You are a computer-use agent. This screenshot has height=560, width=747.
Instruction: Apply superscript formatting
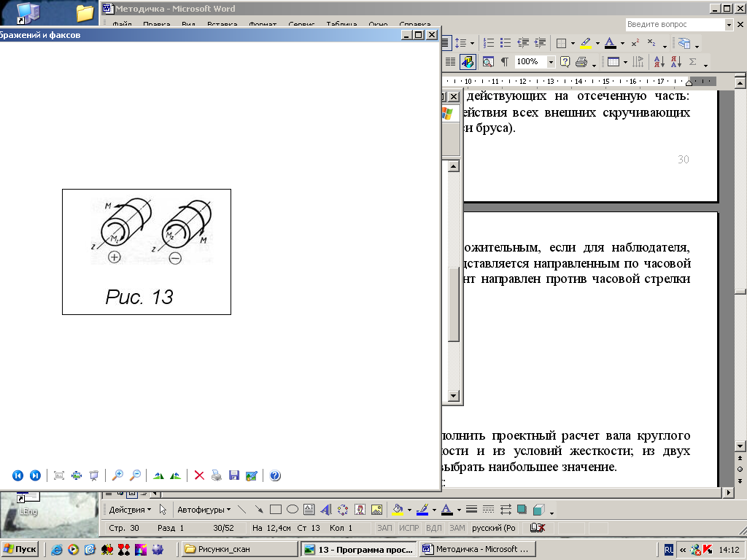635,43
